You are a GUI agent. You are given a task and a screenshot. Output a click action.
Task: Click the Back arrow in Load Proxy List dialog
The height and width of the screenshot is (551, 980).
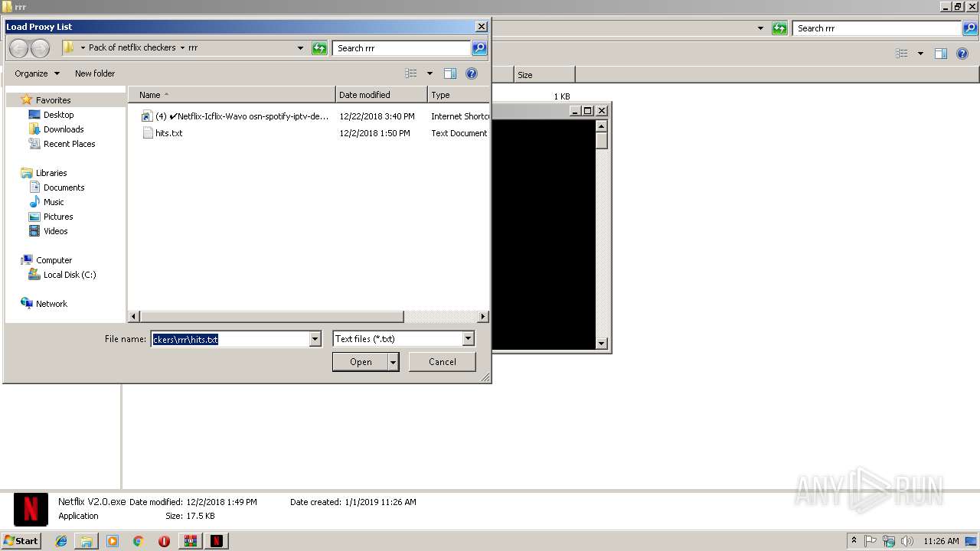[x=19, y=48]
